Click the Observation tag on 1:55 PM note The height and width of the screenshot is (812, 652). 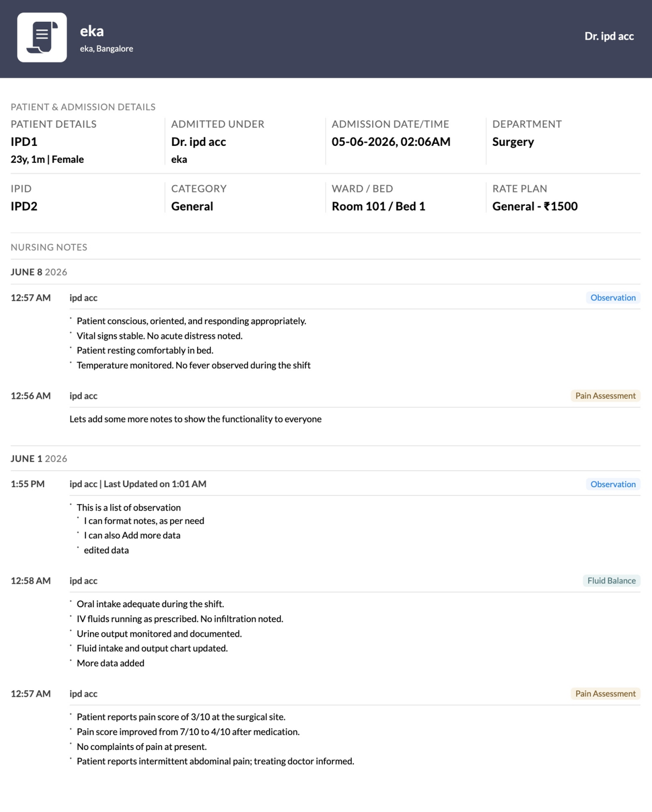pyautogui.click(x=612, y=484)
